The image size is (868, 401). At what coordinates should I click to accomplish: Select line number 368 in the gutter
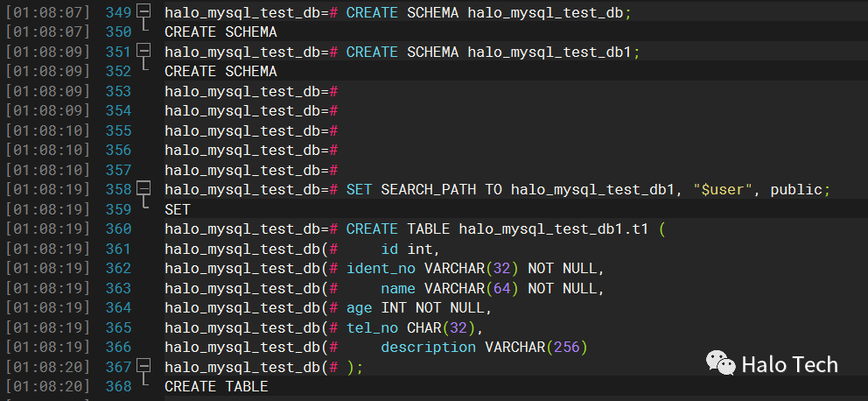118,387
